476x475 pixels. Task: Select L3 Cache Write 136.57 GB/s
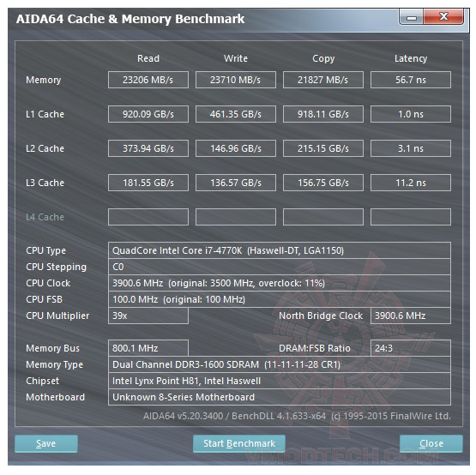236,183
